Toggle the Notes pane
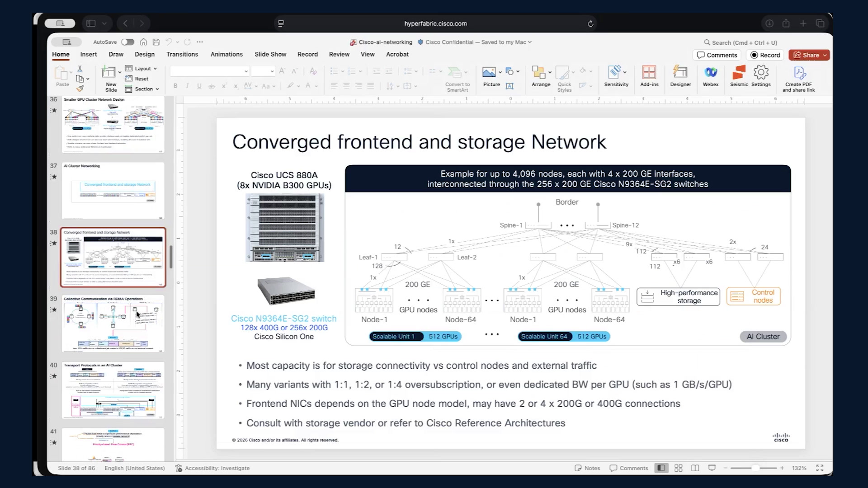Screen dimensions: 868x488 587,468
